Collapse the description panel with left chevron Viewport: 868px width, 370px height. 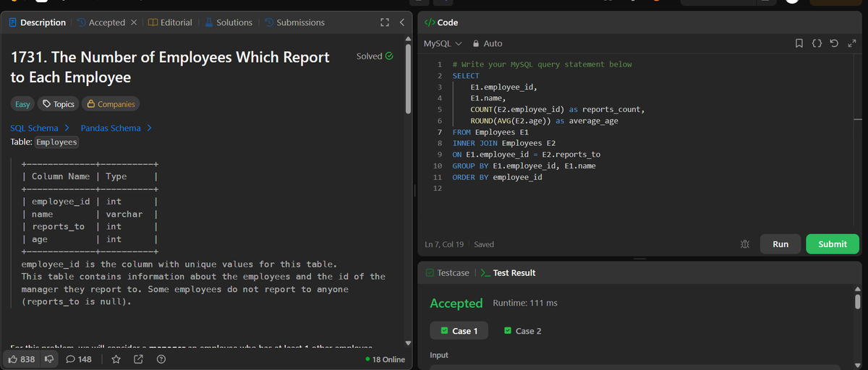tap(402, 22)
